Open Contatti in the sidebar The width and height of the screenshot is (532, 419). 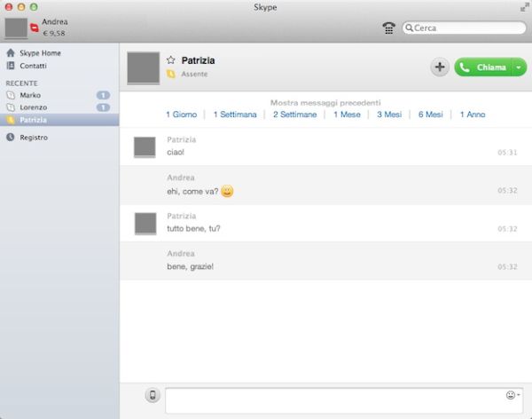coord(34,66)
